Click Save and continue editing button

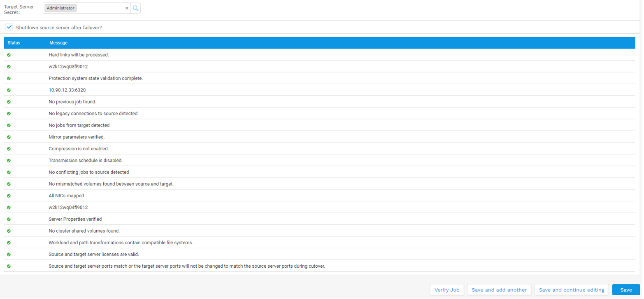tap(571, 290)
